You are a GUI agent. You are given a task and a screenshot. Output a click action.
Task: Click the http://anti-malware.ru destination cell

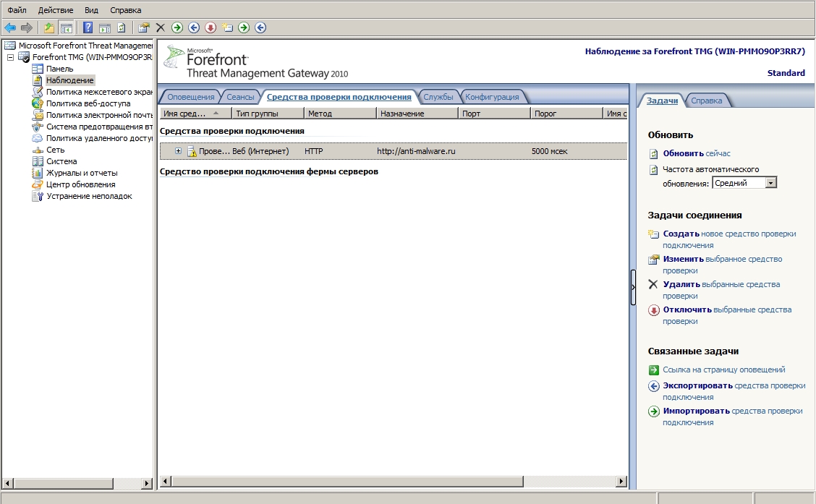[416, 151]
